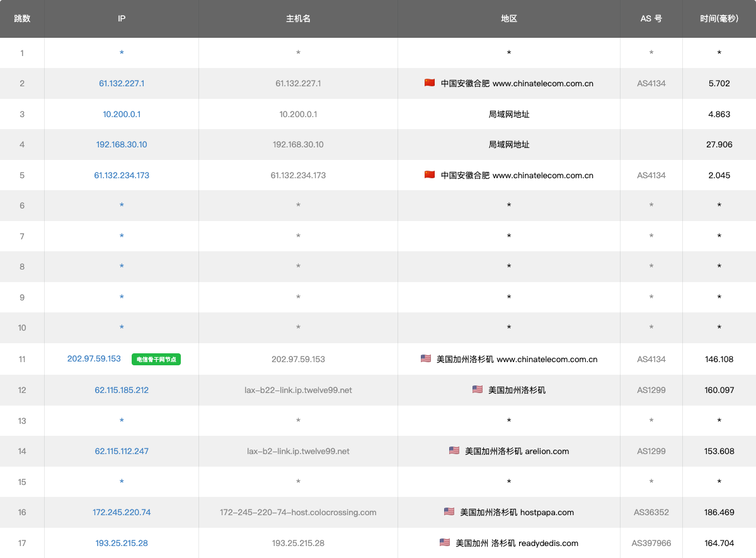Open IP link 61.132.234.173

[x=122, y=175]
